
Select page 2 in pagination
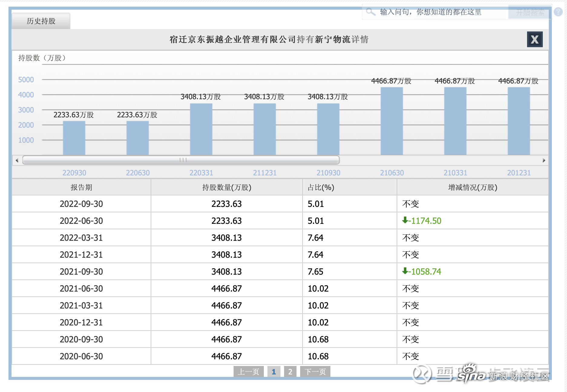290,372
